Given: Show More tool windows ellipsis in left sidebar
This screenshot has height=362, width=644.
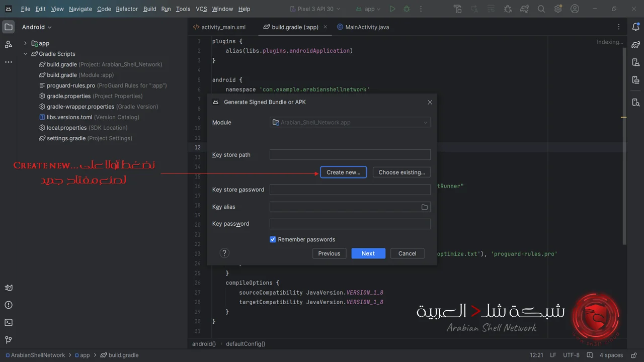Looking at the screenshot, I should click(x=9, y=62).
